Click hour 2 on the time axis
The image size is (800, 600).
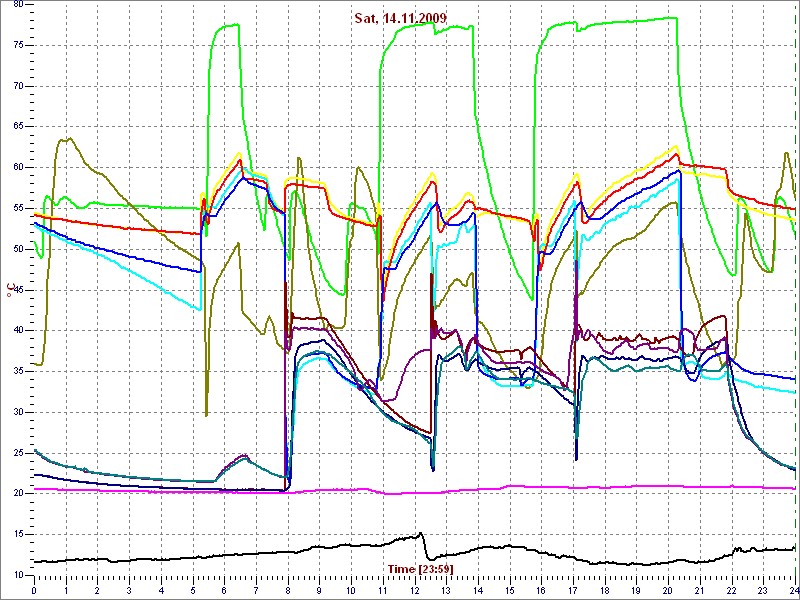97,591
